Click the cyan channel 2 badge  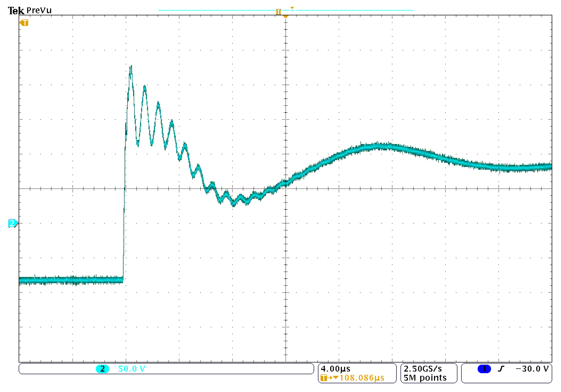[x=102, y=369]
